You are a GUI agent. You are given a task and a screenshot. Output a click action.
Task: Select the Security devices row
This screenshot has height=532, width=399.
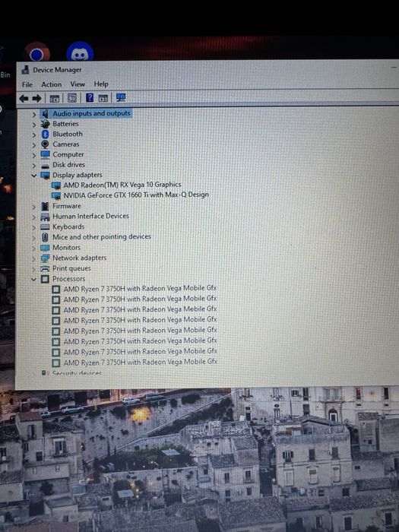point(77,374)
